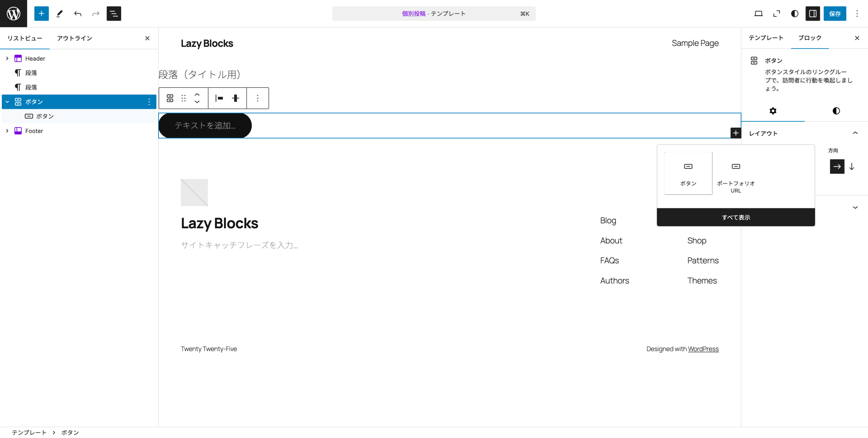The height and width of the screenshot is (438, 868).
Task: Select the settings gear tab in block inspector
Action: click(773, 111)
